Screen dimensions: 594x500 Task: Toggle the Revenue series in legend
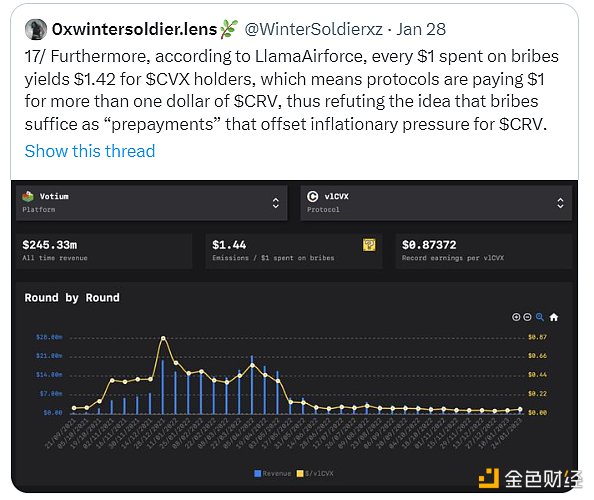[273, 473]
